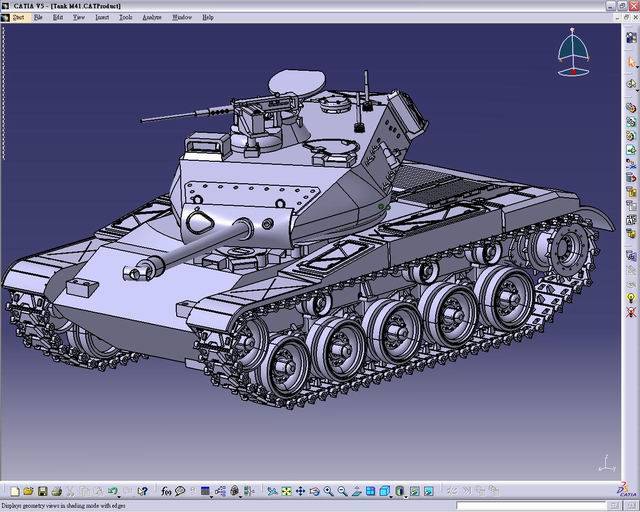
Task: Click the Print icon
Action: [57, 491]
